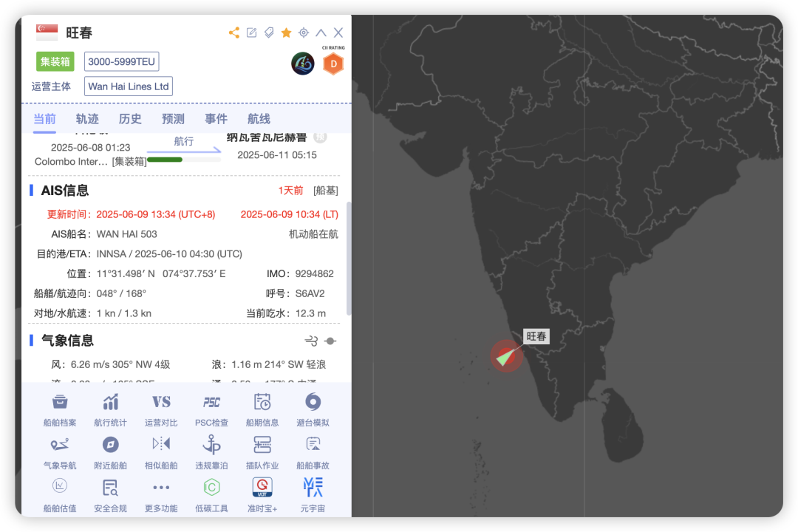798x532 pixels.
Task: Click the voyage progress bar
Action: (184, 160)
